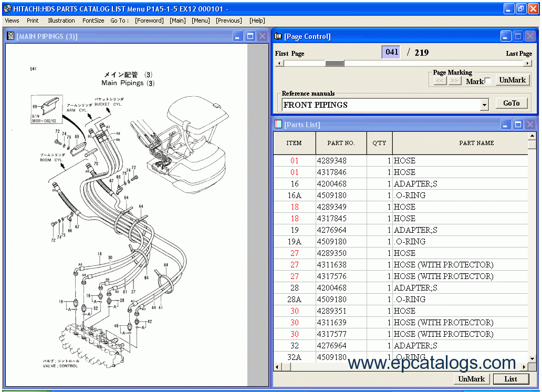Select item 28A in the parts list
The width and height of the screenshot is (542, 392).
point(295,300)
